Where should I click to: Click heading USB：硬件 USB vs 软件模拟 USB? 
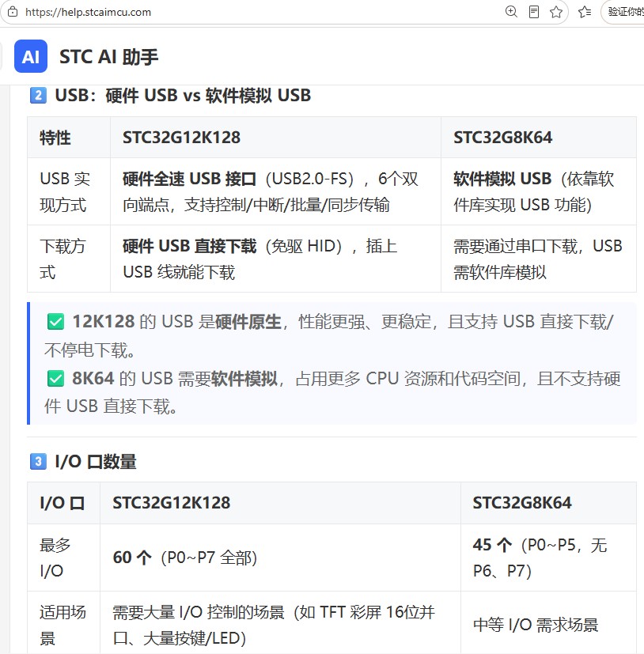point(183,96)
